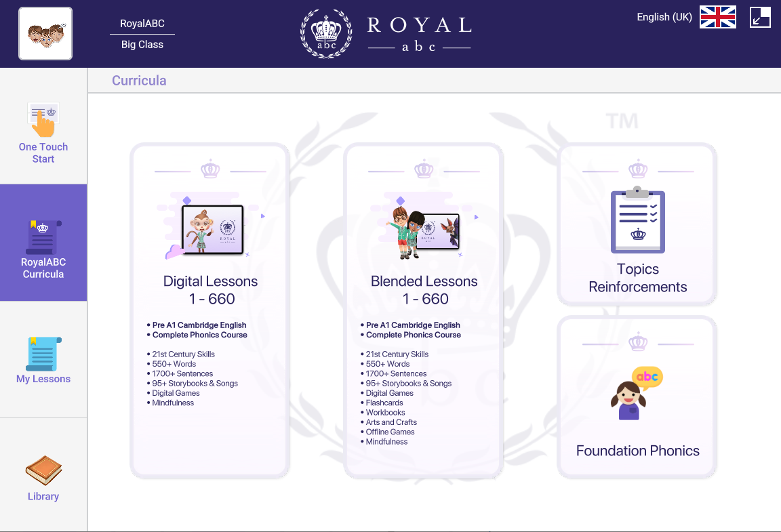Click "550+ Words" in Digital Lessons card
The image size is (781, 532).
coord(174,364)
